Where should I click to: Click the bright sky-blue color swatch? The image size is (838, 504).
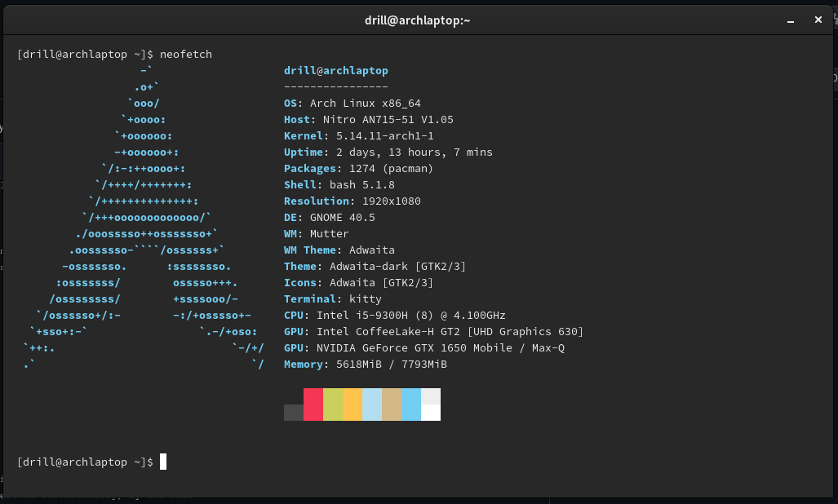click(411, 405)
